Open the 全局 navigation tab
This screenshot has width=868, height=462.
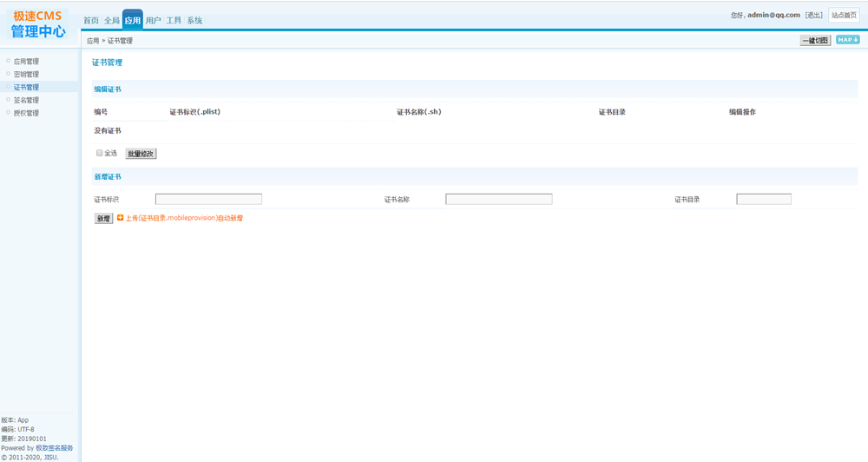pyautogui.click(x=112, y=21)
